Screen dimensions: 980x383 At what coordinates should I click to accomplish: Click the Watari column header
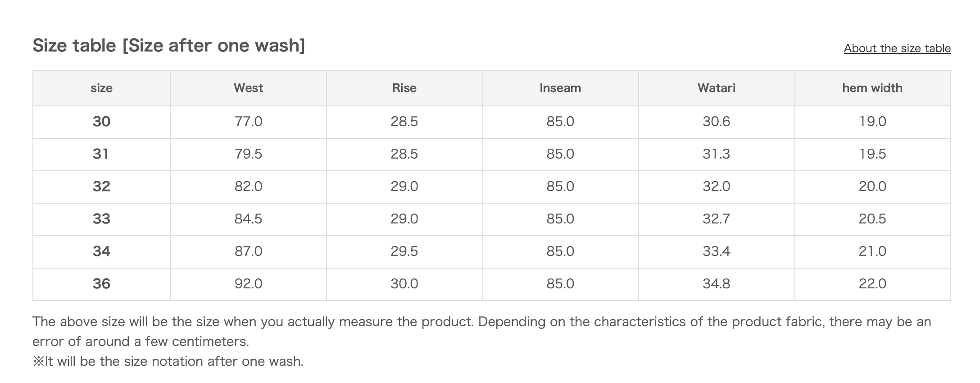click(x=716, y=88)
